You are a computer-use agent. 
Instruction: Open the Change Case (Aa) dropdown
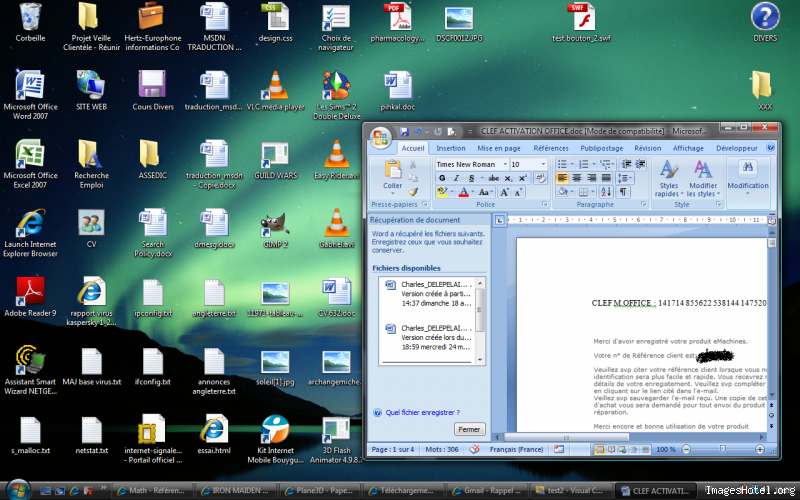pos(485,192)
